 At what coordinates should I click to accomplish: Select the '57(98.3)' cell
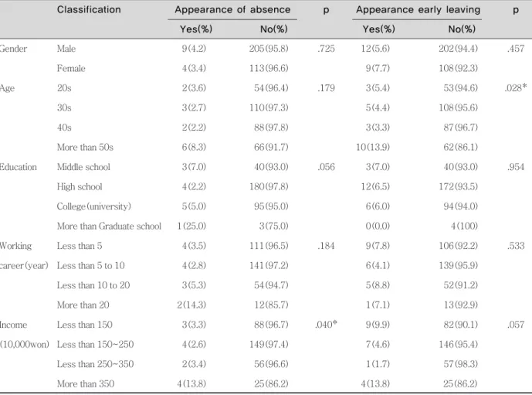tap(461, 364)
